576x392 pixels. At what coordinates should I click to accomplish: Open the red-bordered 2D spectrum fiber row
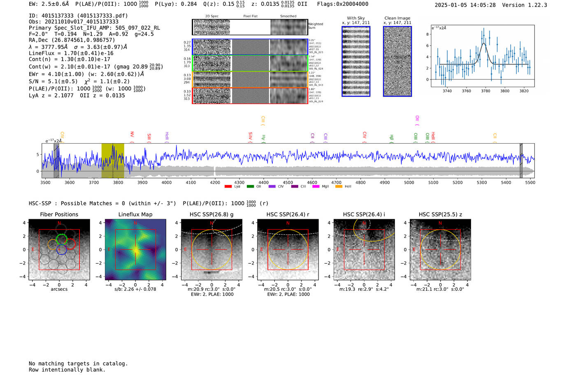250,95
